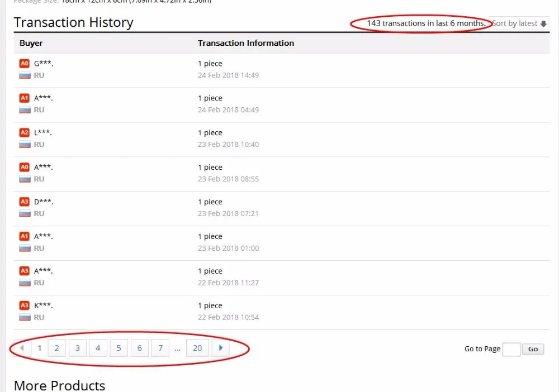
Task: Go to page 3
Action: click(77, 348)
